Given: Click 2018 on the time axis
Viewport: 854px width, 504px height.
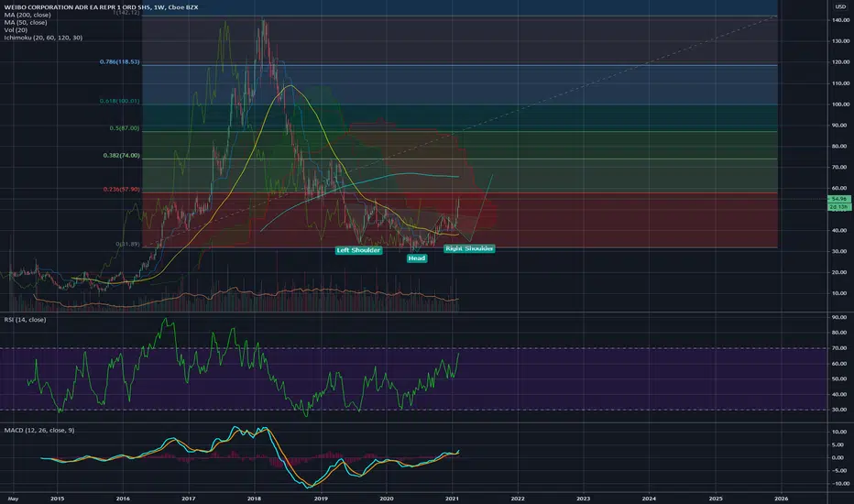Looking at the screenshot, I should point(255,498).
